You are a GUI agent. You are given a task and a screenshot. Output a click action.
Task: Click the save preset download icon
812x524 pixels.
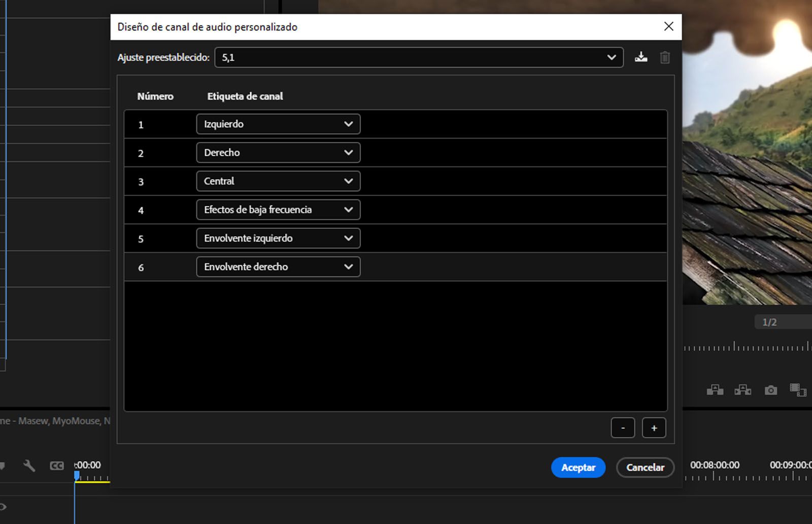[641, 57]
